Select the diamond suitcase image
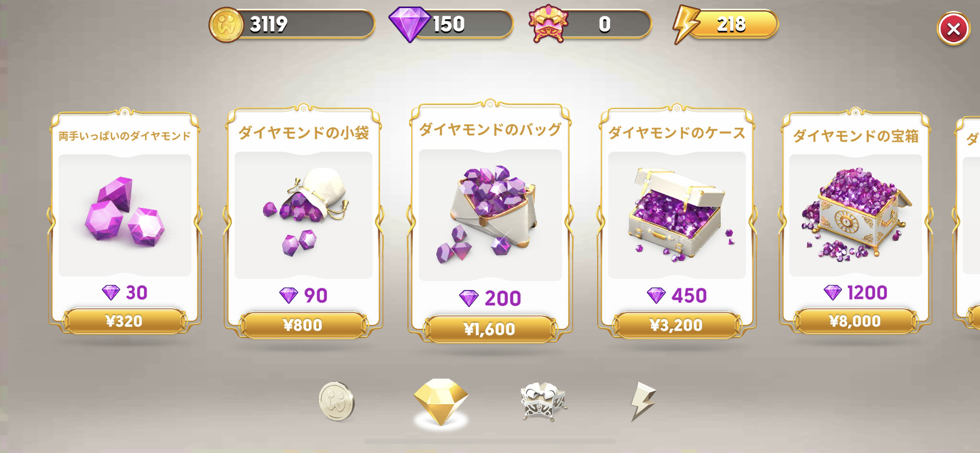 (677, 215)
